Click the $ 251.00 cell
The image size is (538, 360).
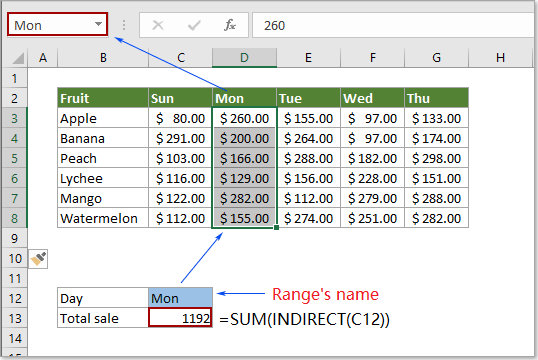[x=373, y=218]
